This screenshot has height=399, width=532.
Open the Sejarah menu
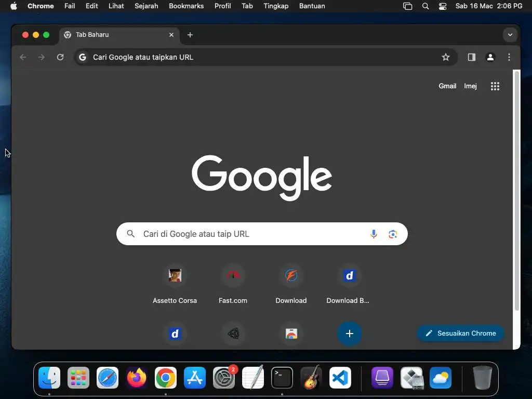(x=146, y=6)
